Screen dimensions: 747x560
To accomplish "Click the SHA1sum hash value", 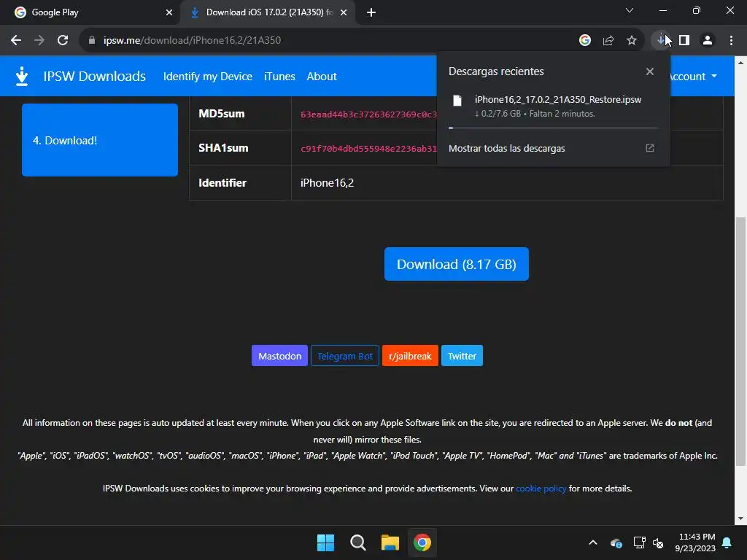I will coord(368,149).
